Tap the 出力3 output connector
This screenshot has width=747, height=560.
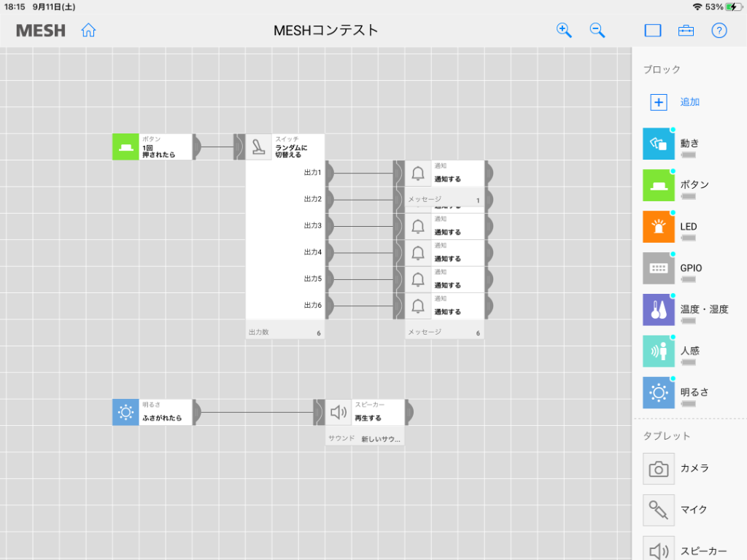coord(329,226)
